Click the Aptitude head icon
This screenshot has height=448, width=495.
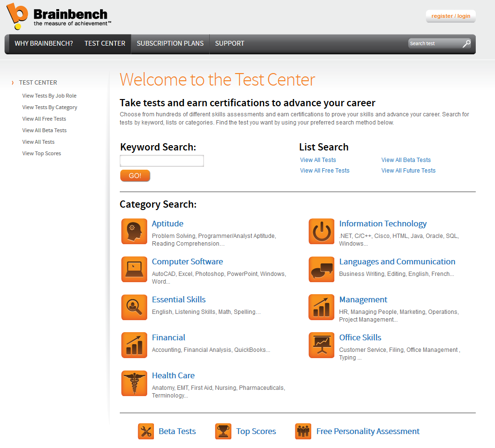click(134, 231)
